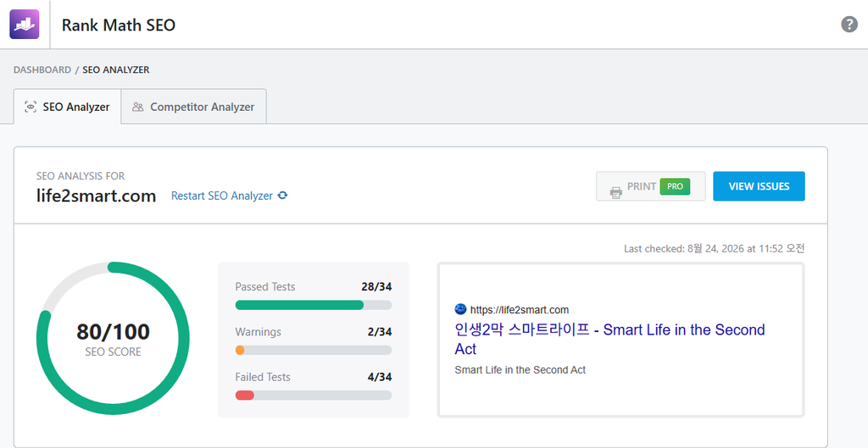Image resolution: width=868 pixels, height=448 pixels.
Task: Click the printer icon in Print button
Action: (x=615, y=192)
